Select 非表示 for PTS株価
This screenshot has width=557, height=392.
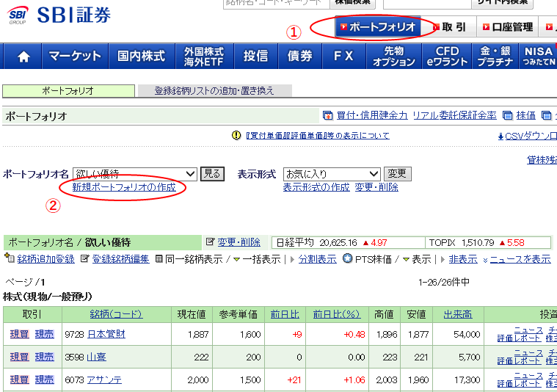(x=463, y=259)
